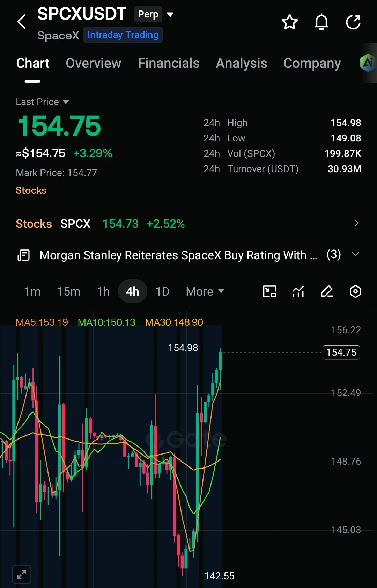Tap the 24h Vol value 199.87K
Viewport: 377px width, 588px height.
pos(343,154)
